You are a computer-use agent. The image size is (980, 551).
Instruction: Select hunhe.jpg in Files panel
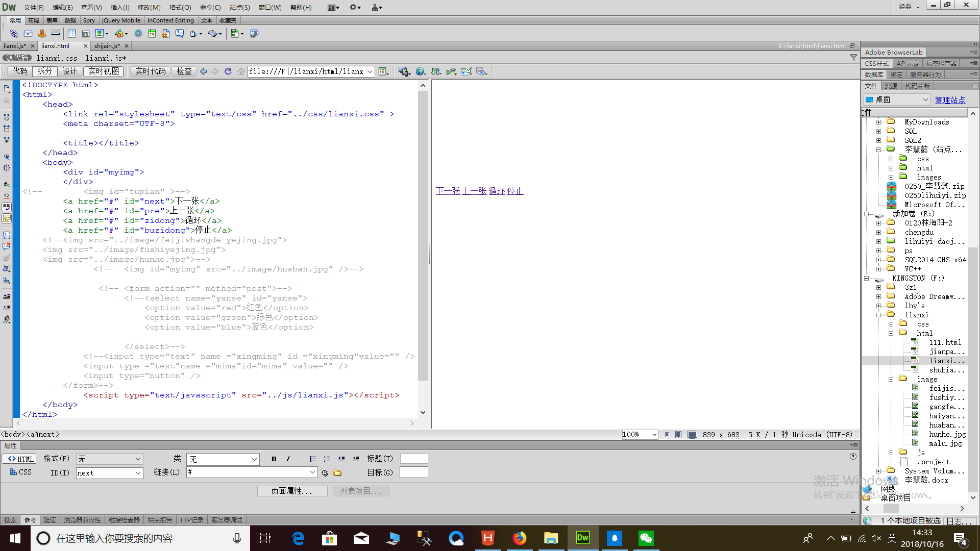coord(947,435)
